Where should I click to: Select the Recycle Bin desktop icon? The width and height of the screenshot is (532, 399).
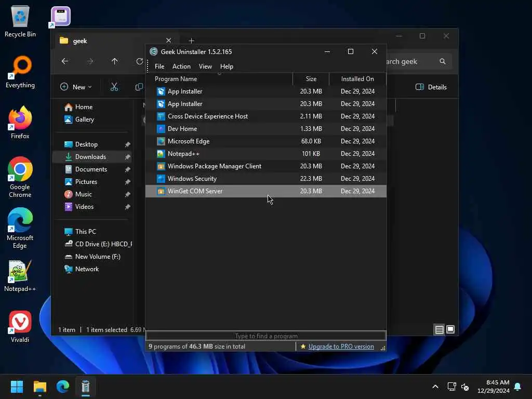(20, 22)
